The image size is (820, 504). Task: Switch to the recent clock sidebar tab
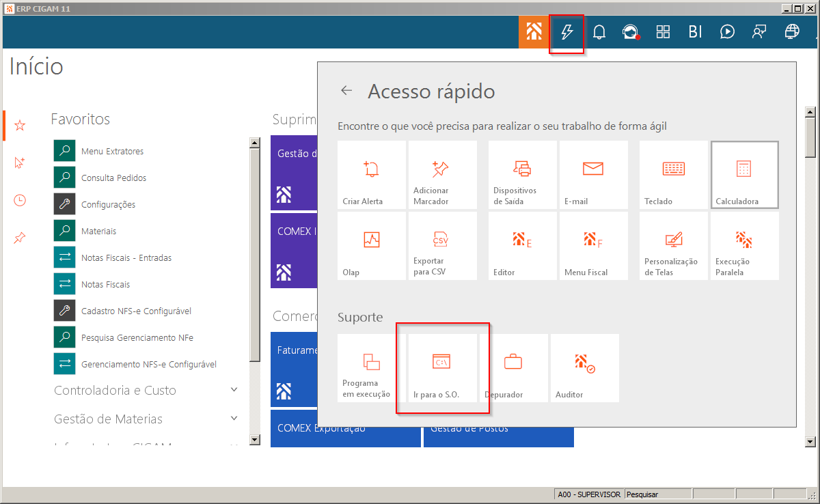pos(20,200)
